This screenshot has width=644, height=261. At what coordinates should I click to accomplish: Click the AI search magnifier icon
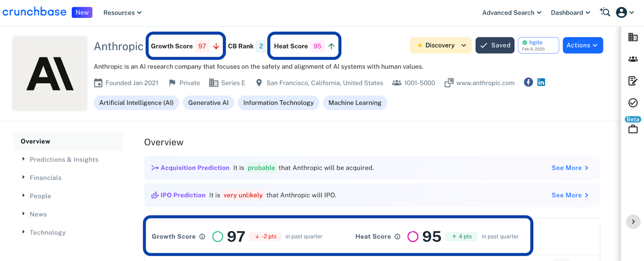click(x=605, y=12)
